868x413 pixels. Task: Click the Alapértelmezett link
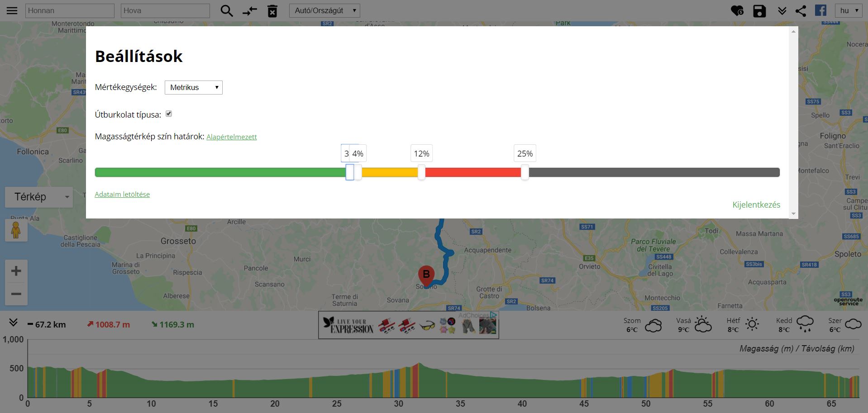coord(231,137)
